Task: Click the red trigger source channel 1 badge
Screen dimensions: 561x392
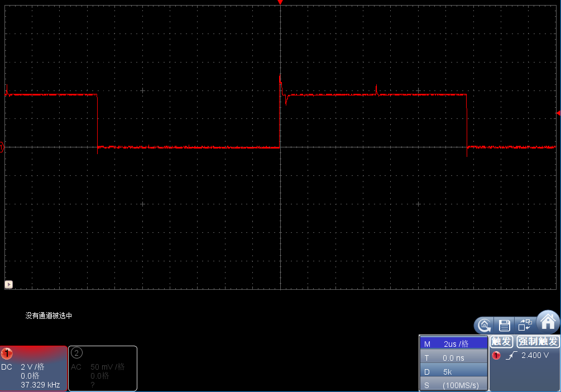Action: coord(496,355)
